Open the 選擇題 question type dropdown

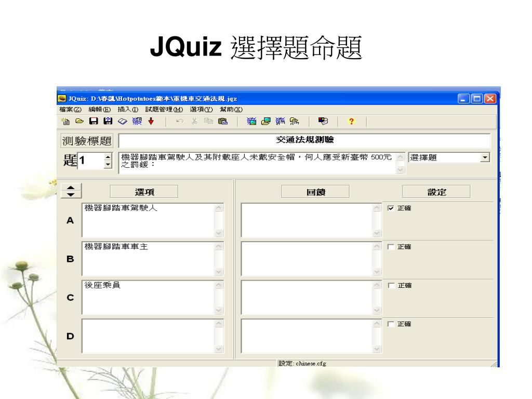485,157
